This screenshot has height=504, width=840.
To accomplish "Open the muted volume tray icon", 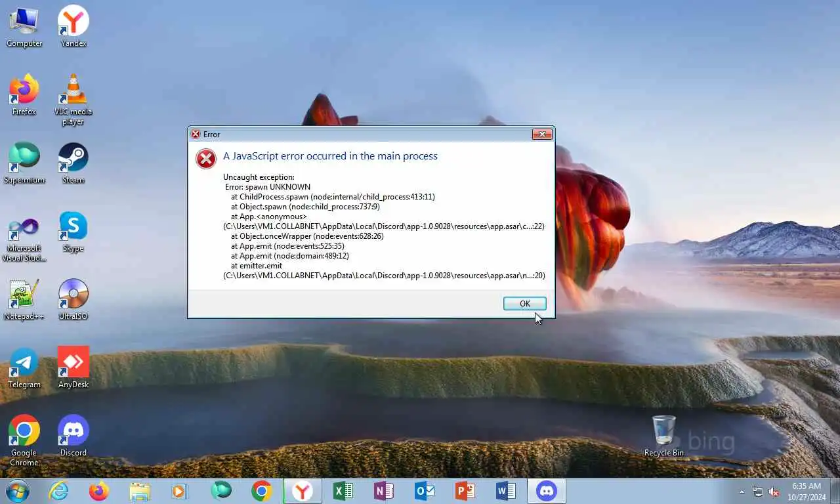I will click(774, 492).
